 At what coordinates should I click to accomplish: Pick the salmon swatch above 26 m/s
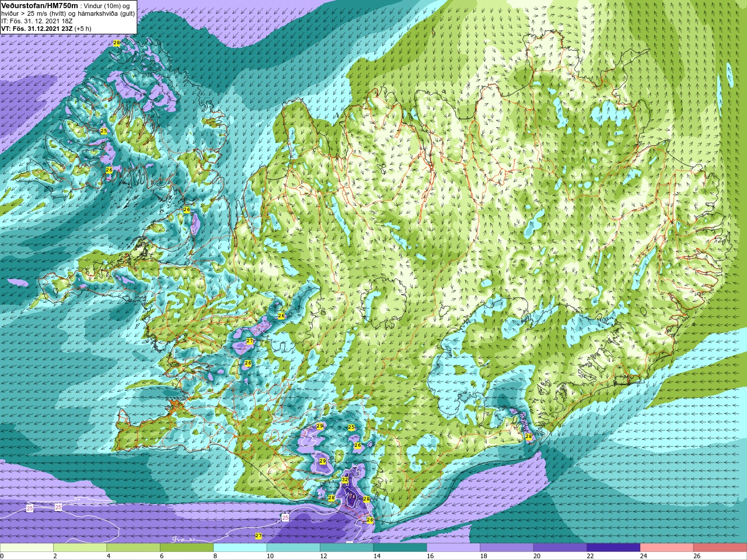click(x=720, y=548)
